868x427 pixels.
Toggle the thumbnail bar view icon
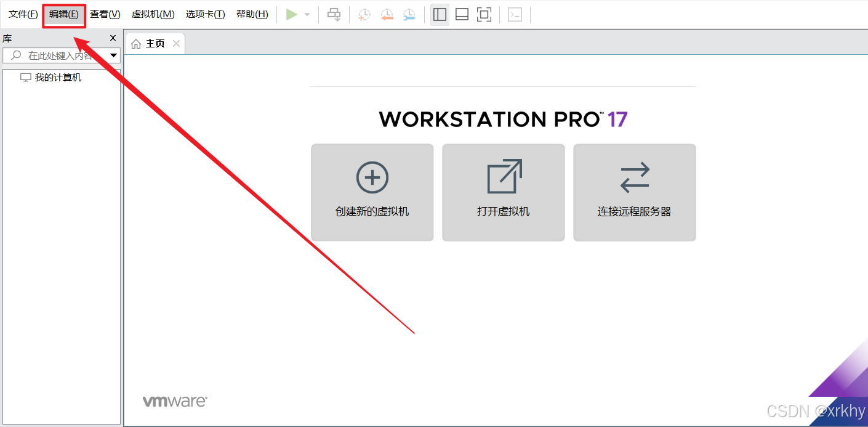(462, 14)
